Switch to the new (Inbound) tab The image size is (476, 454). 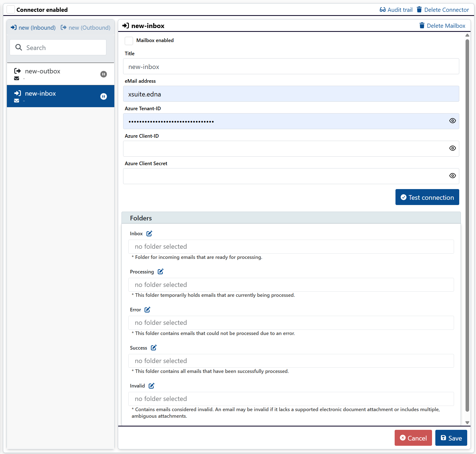click(x=33, y=27)
